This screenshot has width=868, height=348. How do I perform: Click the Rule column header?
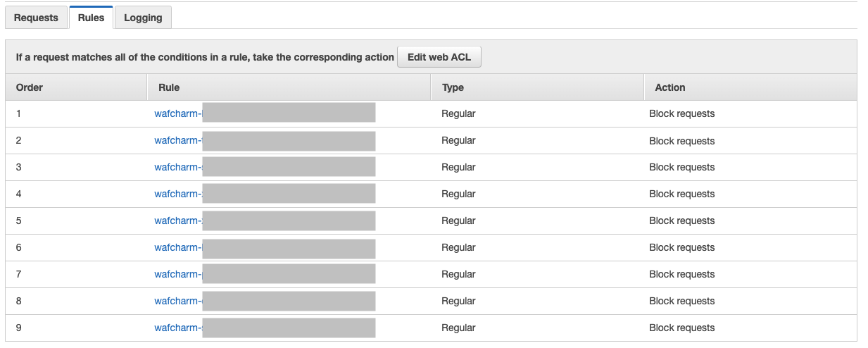tap(169, 87)
